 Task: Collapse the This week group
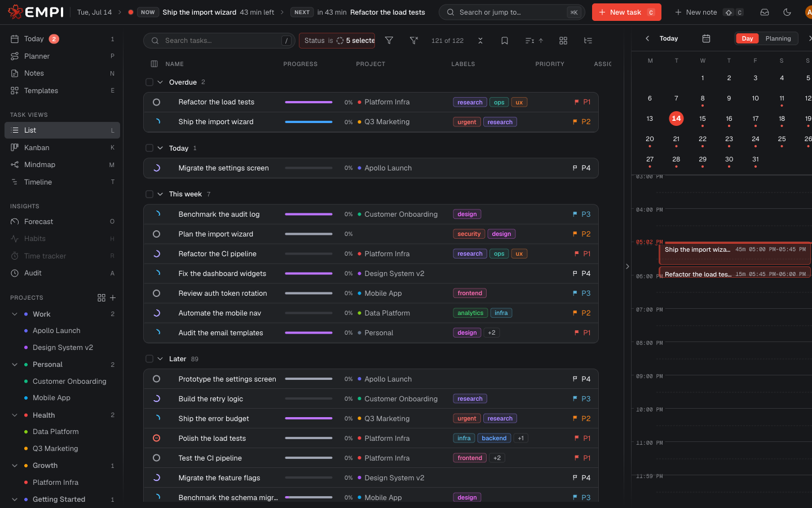(x=160, y=194)
